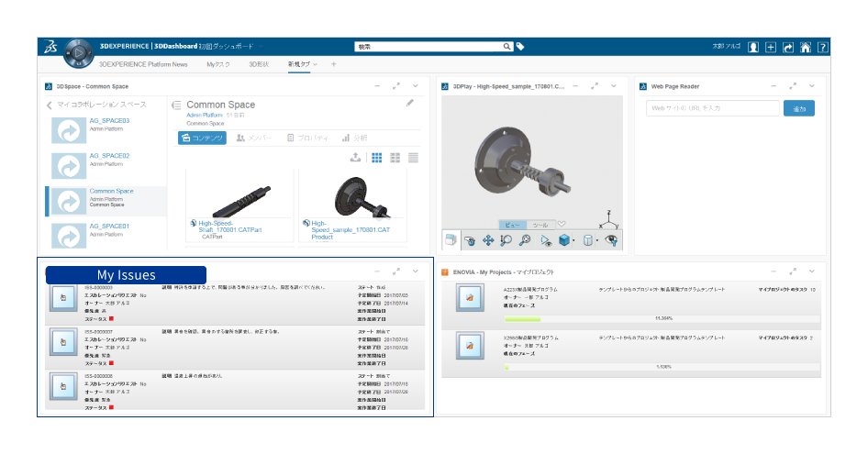This screenshot has height=454, width=868.
Task: Click the Web site URL input field
Action: [x=712, y=108]
